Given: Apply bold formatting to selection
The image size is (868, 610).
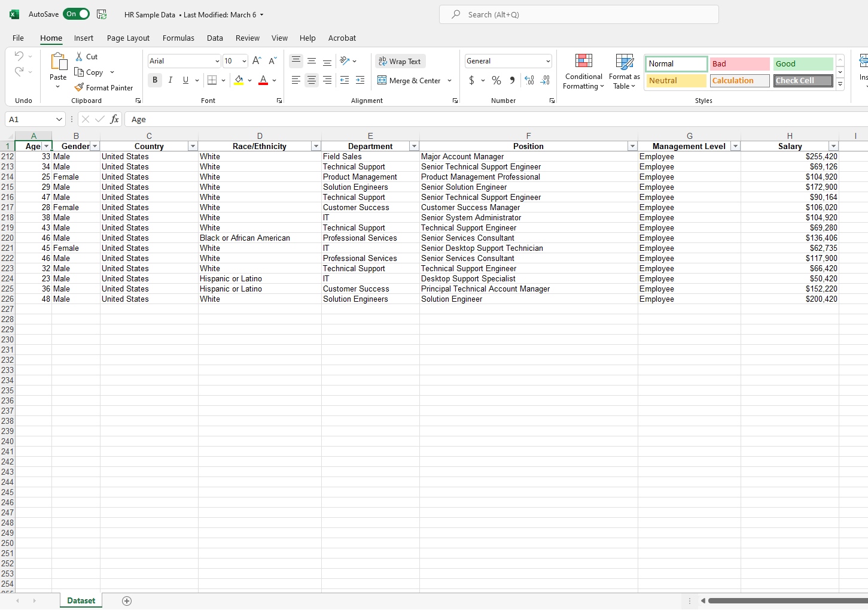Looking at the screenshot, I should click(155, 80).
